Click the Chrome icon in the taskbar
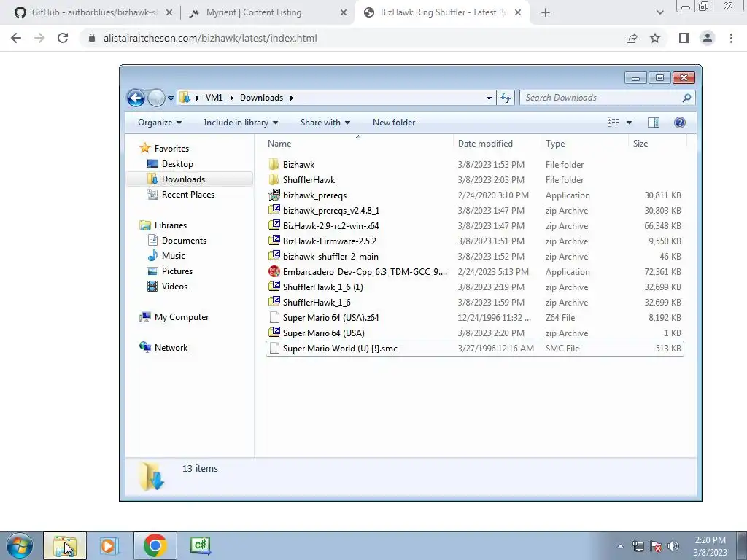This screenshot has height=560, width=747. tap(155, 545)
